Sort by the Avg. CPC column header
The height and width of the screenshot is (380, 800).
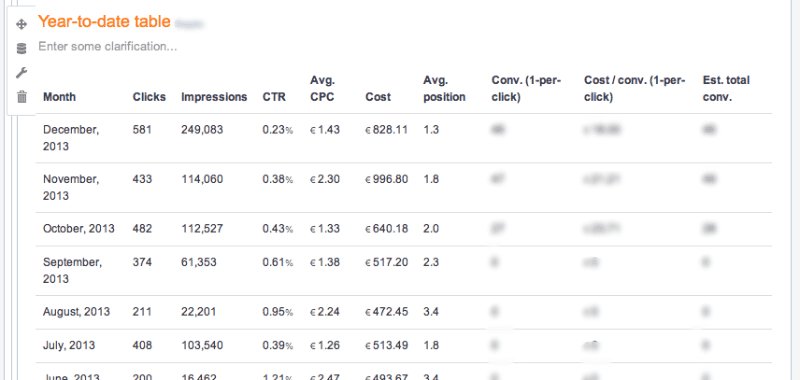tap(322, 89)
